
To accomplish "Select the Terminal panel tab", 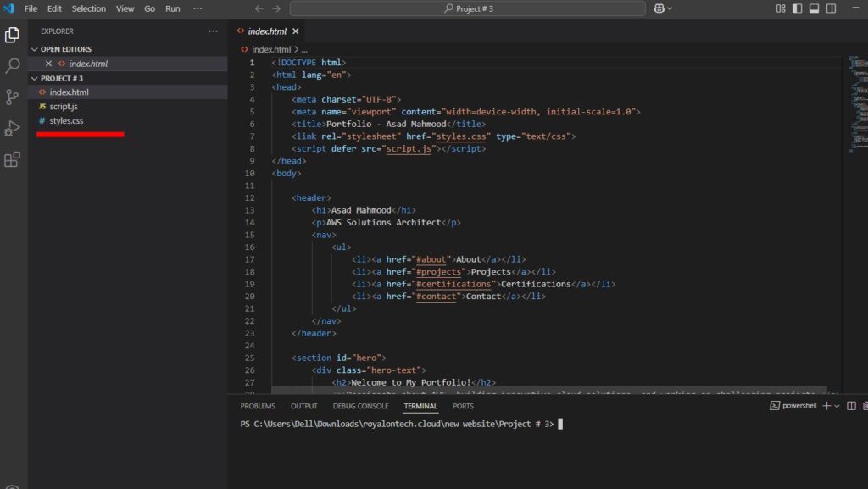I will pos(420,406).
